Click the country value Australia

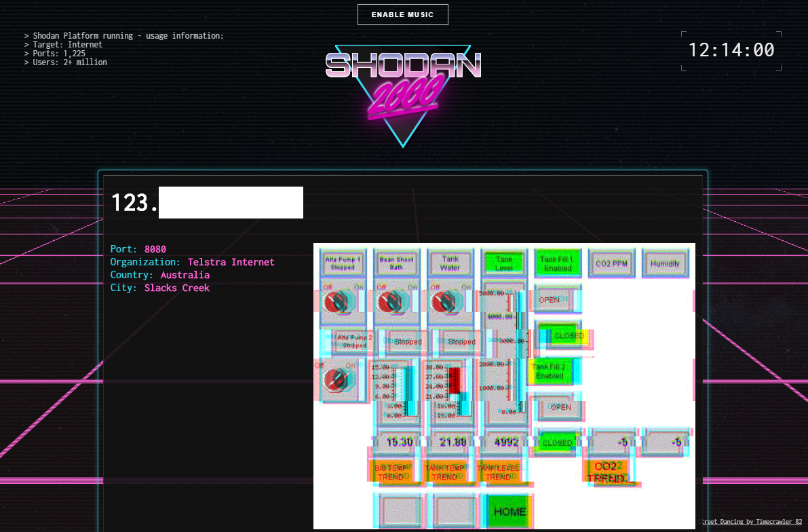[x=185, y=275]
